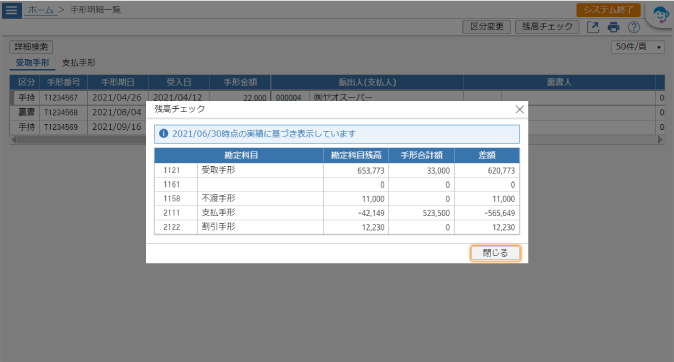Image resolution: width=674 pixels, height=362 pixels.
Task: Select the row with bill number T1234567
Action: 61,98
